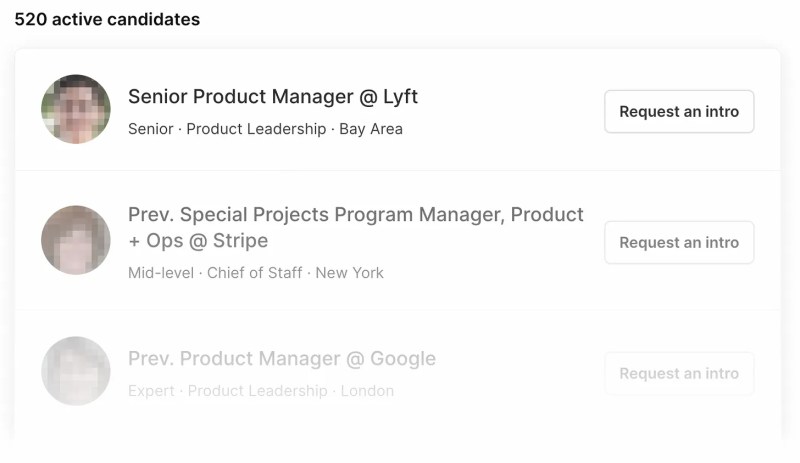This screenshot has width=800, height=463.
Task: Click the "Chief of Staff" role tag
Action: pos(255,272)
